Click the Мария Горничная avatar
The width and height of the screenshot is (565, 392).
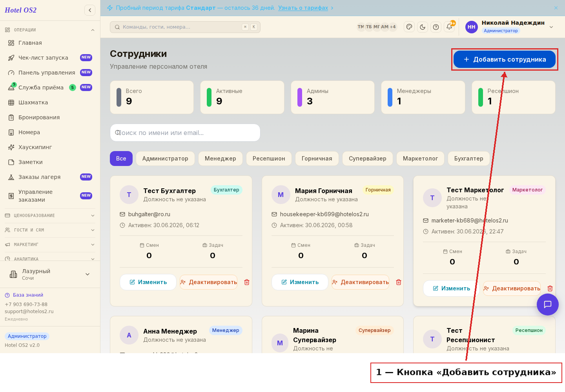[281, 195]
